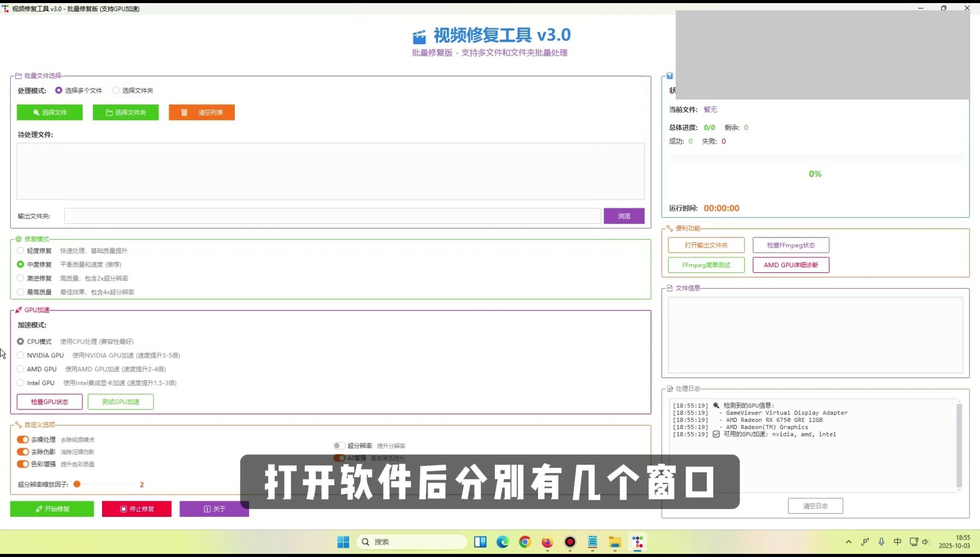
Task: Click inside the 文件信息 text area
Action: point(815,335)
